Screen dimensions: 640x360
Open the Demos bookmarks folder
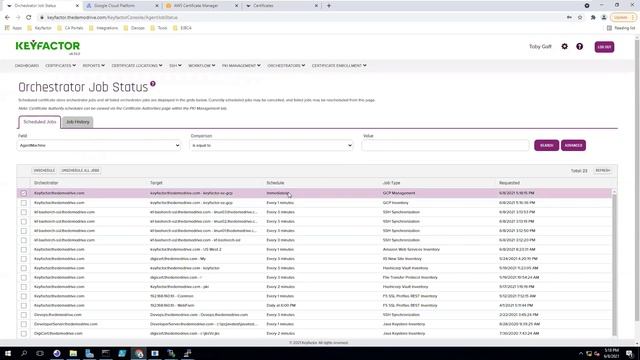point(134,28)
